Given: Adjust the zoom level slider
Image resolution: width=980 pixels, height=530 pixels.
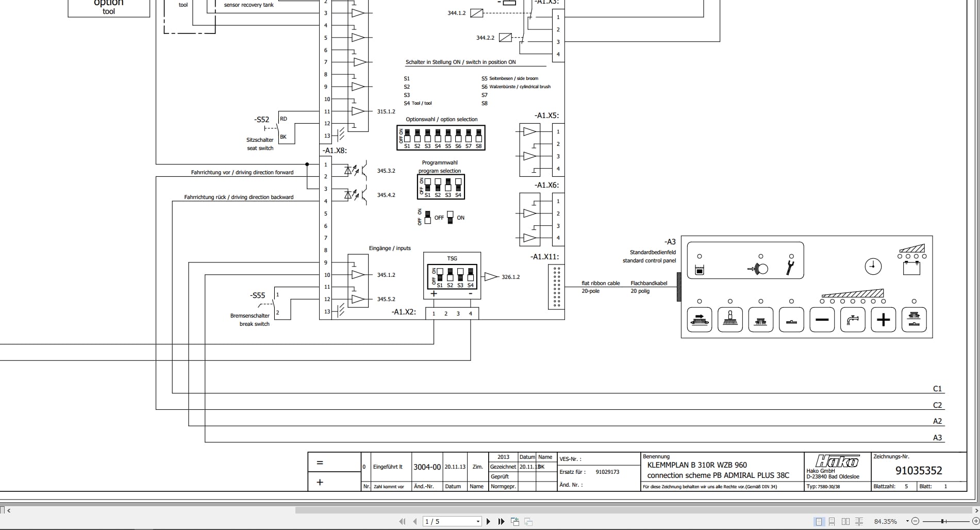Looking at the screenshot, I should pyautogui.click(x=943, y=521).
